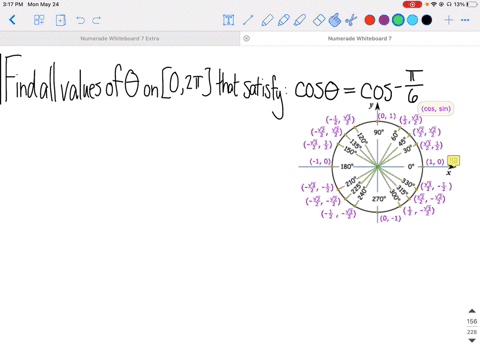Choose the green ink color
This screenshot has height=360, width=480.
click(398, 20)
